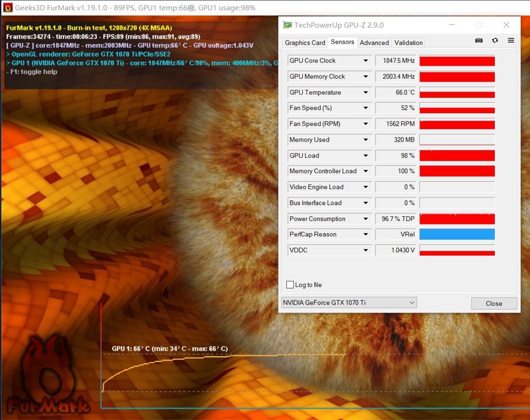The image size is (530, 420).
Task: Click the Close button in GPU-Z
Action: pyautogui.click(x=494, y=304)
